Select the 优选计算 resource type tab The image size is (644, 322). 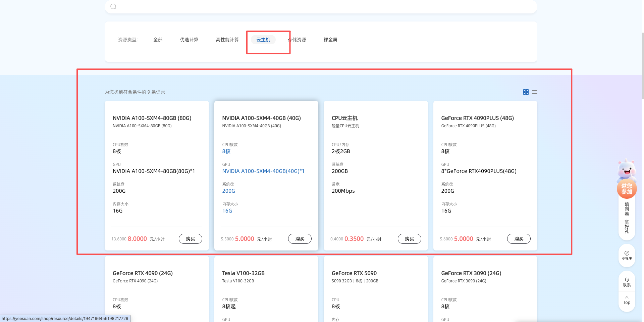(x=189, y=40)
